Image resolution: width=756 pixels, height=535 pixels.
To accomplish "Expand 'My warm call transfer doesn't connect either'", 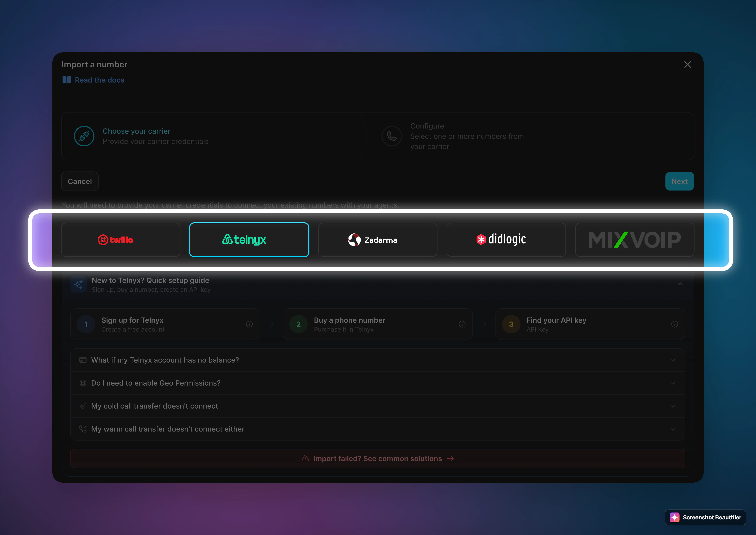I will pos(378,429).
